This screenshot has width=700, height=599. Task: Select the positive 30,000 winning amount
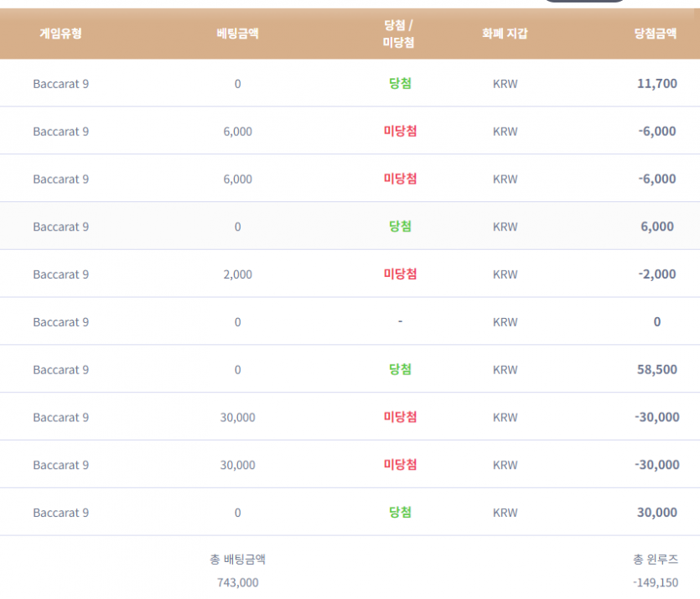click(657, 513)
